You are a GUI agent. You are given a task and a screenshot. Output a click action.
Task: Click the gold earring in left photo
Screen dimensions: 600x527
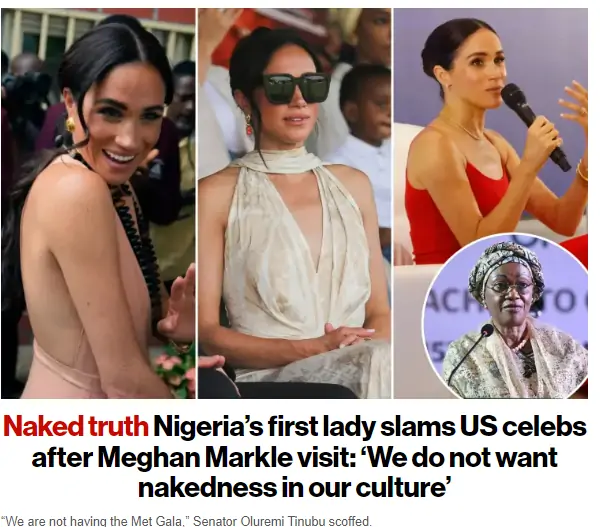coord(70,125)
